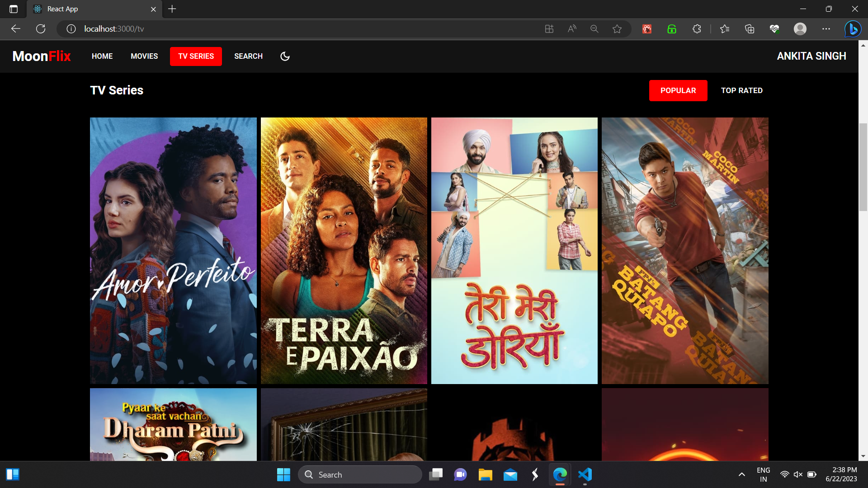The height and width of the screenshot is (488, 868).
Task: Toggle Wi-Fi from the system tray
Action: 784,474
